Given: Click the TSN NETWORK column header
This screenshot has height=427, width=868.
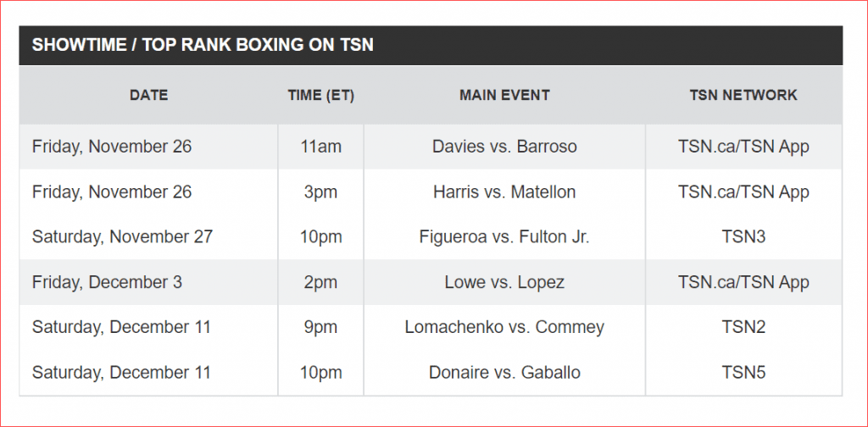Looking at the screenshot, I should tap(743, 95).
